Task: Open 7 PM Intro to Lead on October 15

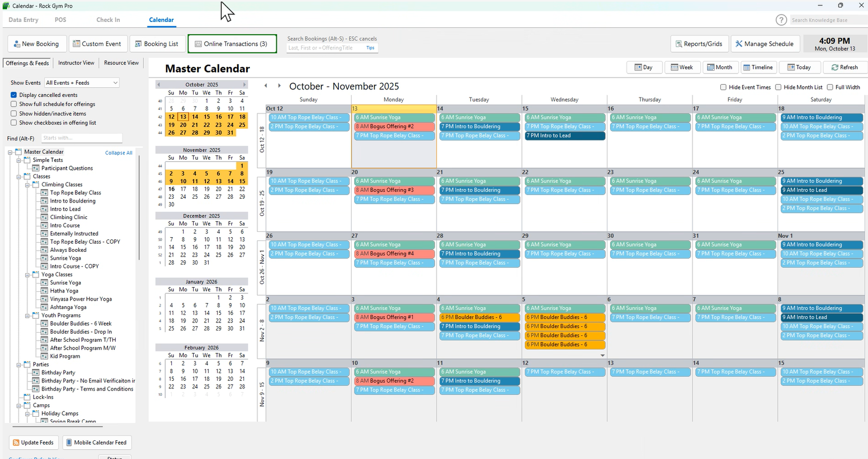Action: (x=565, y=136)
